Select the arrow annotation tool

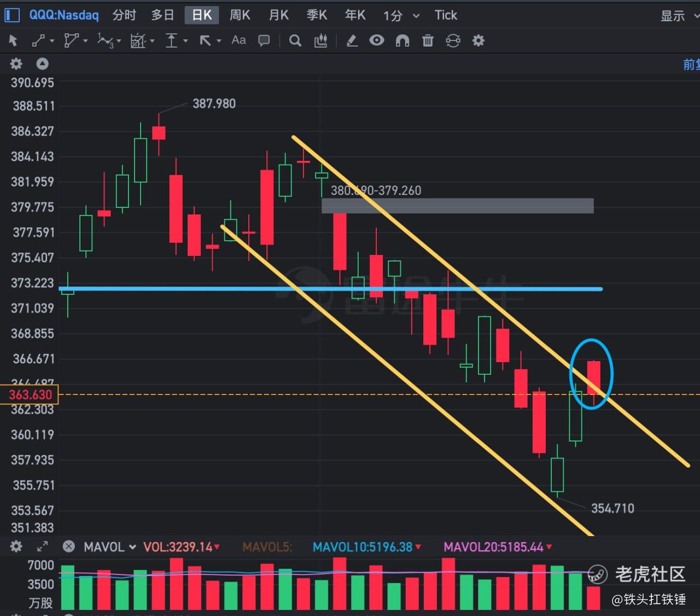[205, 40]
